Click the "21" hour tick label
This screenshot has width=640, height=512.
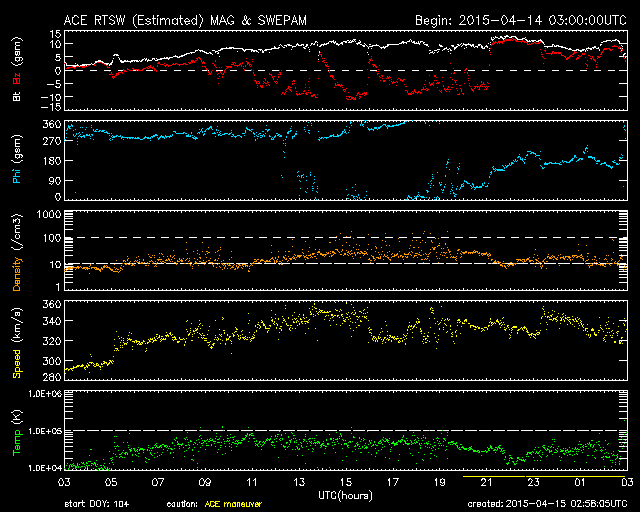click(x=487, y=483)
